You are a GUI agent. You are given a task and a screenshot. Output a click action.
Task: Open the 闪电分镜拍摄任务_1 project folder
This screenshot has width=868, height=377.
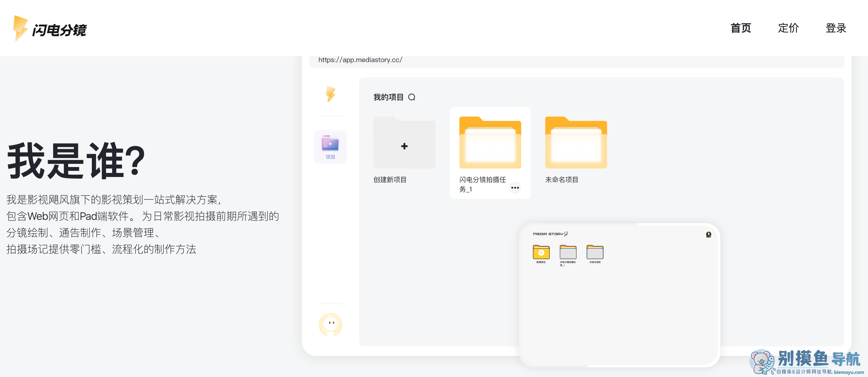(x=490, y=144)
